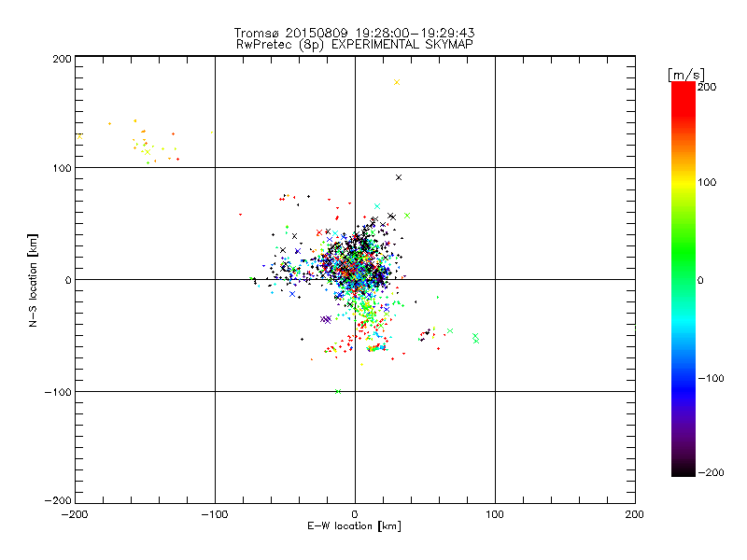Click the x-axis tick label "100"
The height and width of the screenshot is (560, 747).
(495, 514)
